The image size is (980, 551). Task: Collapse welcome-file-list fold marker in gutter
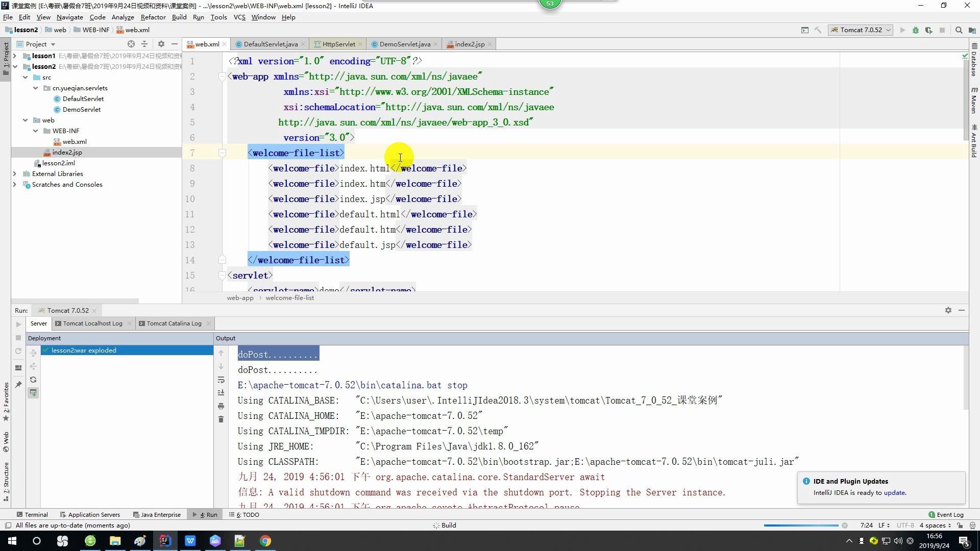(x=222, y=153)
